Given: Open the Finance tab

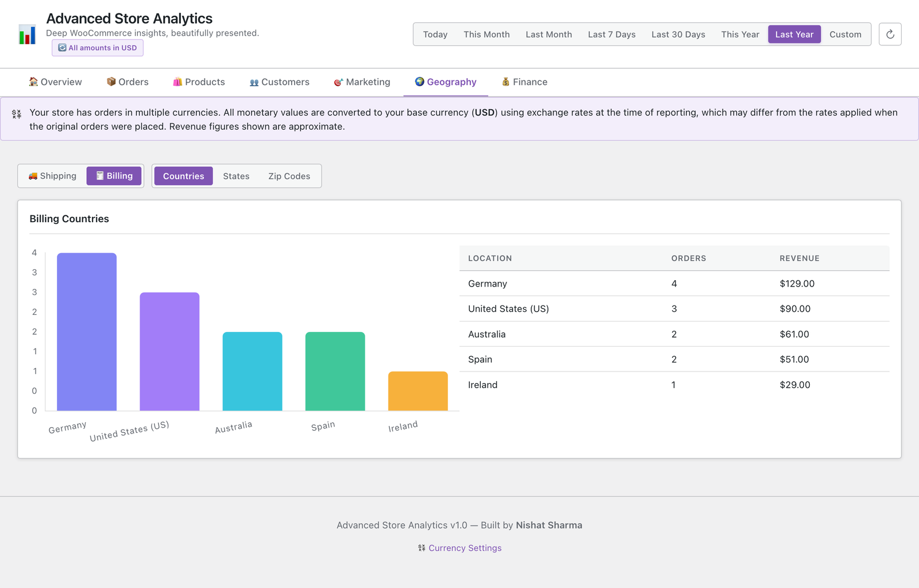Looking at the screenshot, I should (x=524, y=82).
